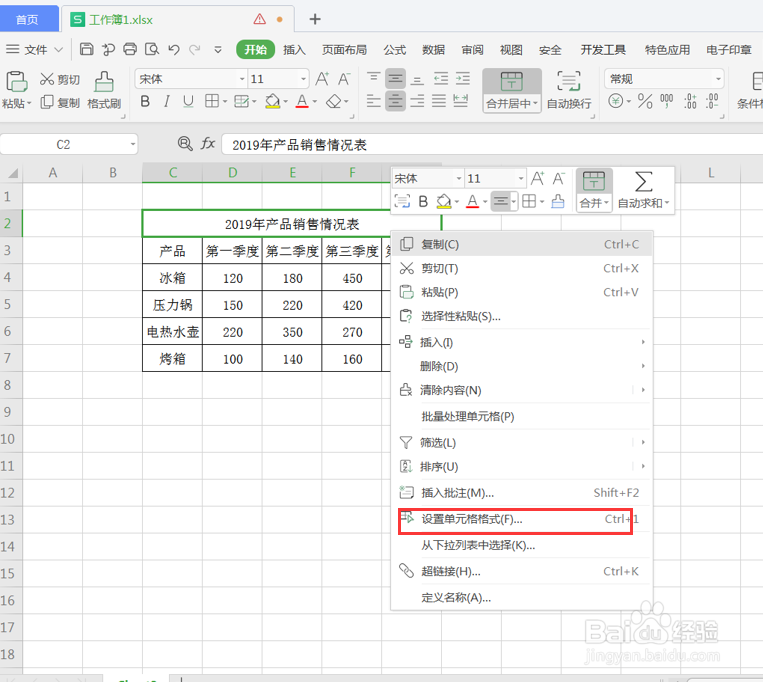Open the ribbon font size 11 dropdown
763x682 pixels.
pyautogui.click(x=303, y=79)
